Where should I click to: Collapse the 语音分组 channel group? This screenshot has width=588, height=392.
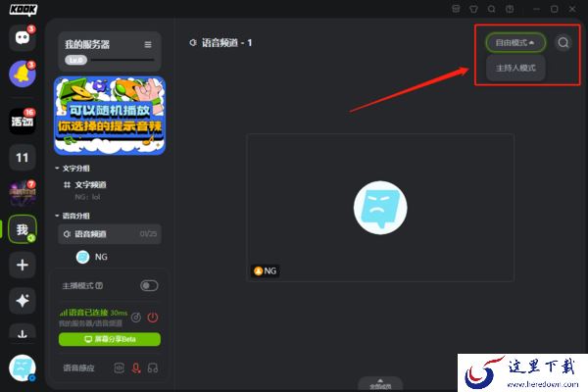pos(73,216)
